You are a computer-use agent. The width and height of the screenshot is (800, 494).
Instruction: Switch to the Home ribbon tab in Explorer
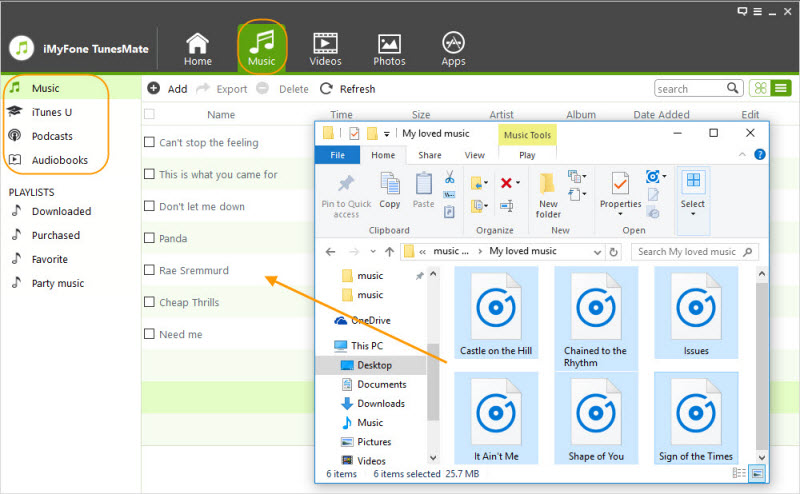click(383, 155)
